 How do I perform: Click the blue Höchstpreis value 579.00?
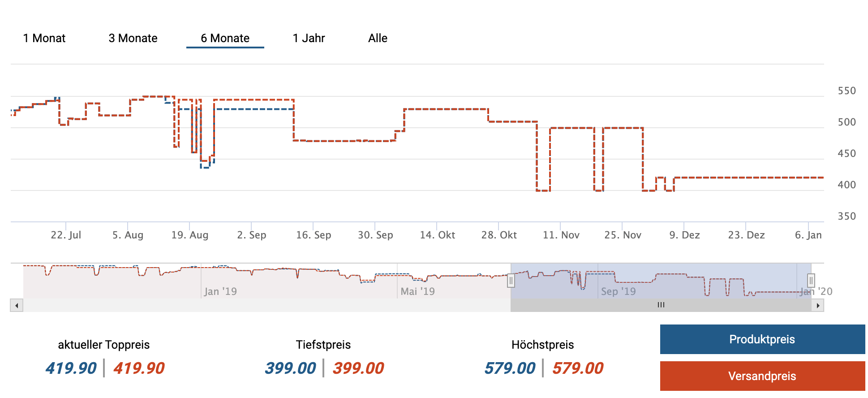coord(510,368)
